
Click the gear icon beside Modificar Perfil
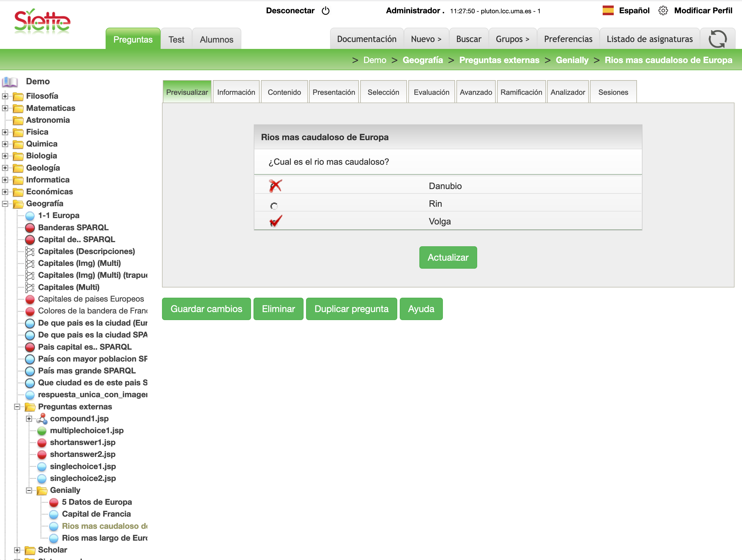coord(663,11)
